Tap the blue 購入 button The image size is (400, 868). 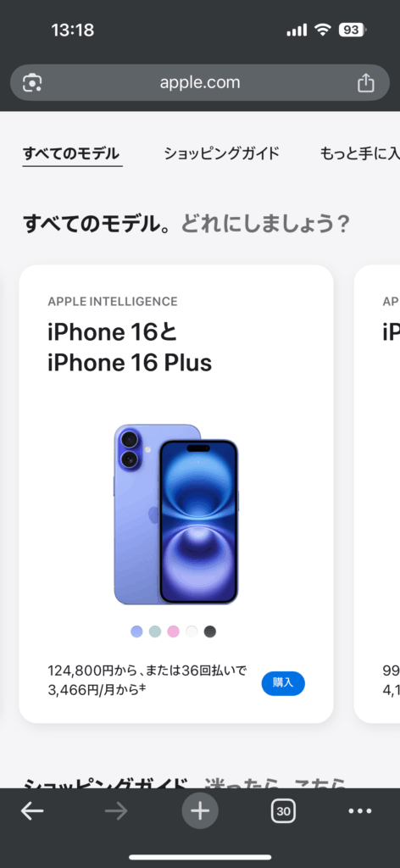pyautogui.click(x=283, y=683)
